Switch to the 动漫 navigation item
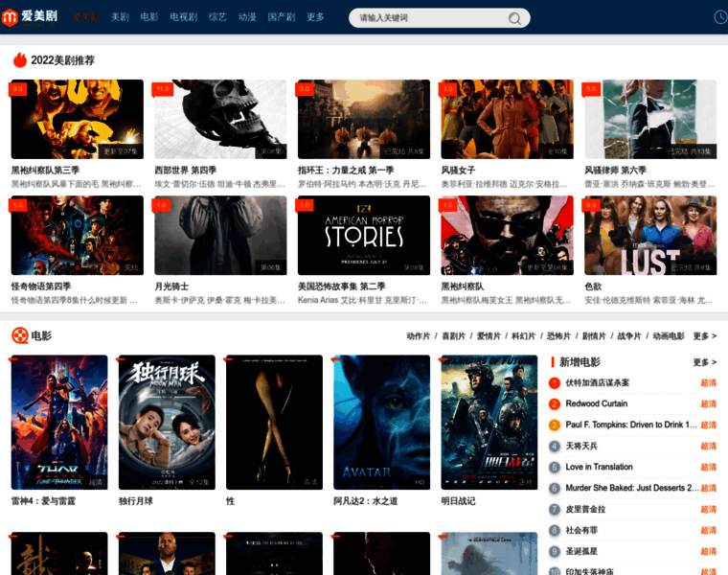 [247, 17]
